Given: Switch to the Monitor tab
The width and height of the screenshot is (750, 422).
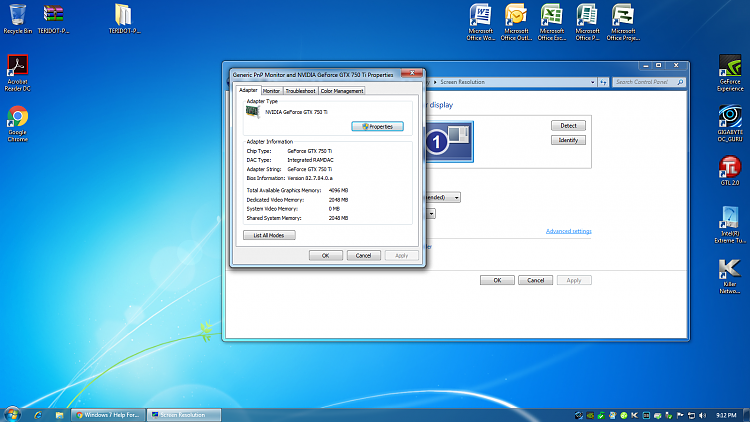Looking at the screenshot, I should (271, 90).
